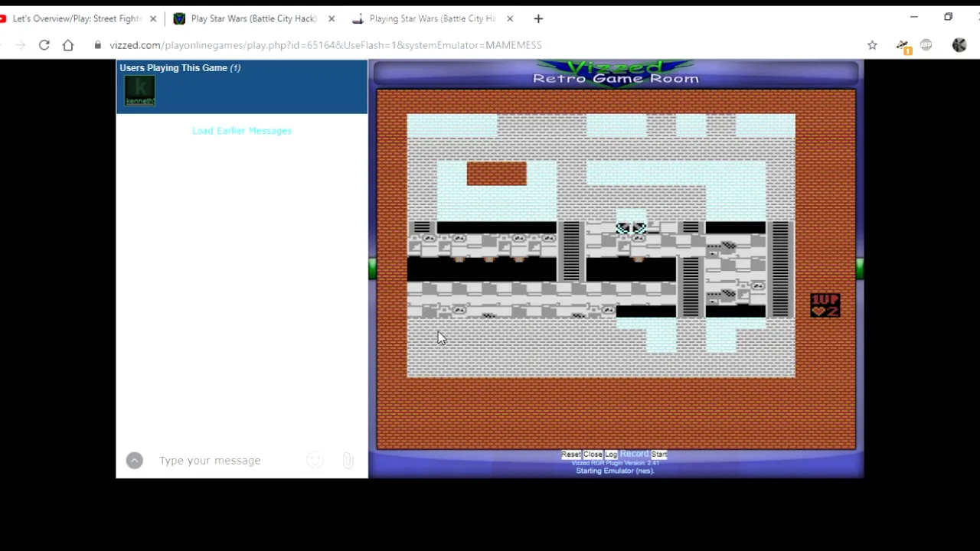The height and width of the screenshot is (551, 980).
Task: Switch to Let's Overview/Play: Street Fighter tab
Action: pos(77,18)
